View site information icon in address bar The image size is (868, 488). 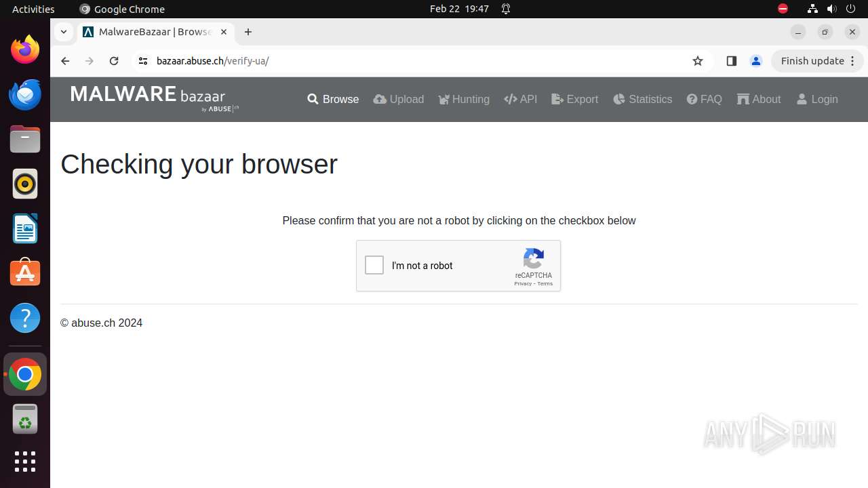coord(142,61)
